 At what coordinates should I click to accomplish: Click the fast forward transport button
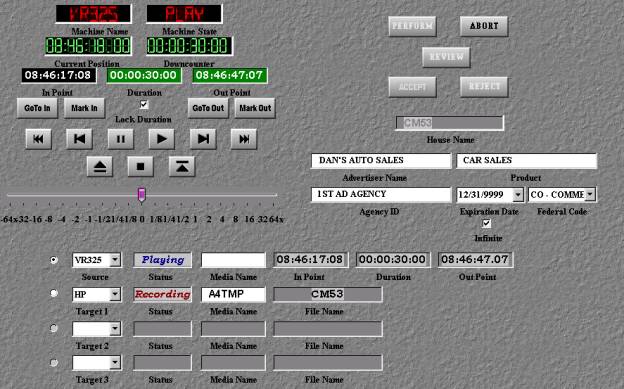click(244, 139)
